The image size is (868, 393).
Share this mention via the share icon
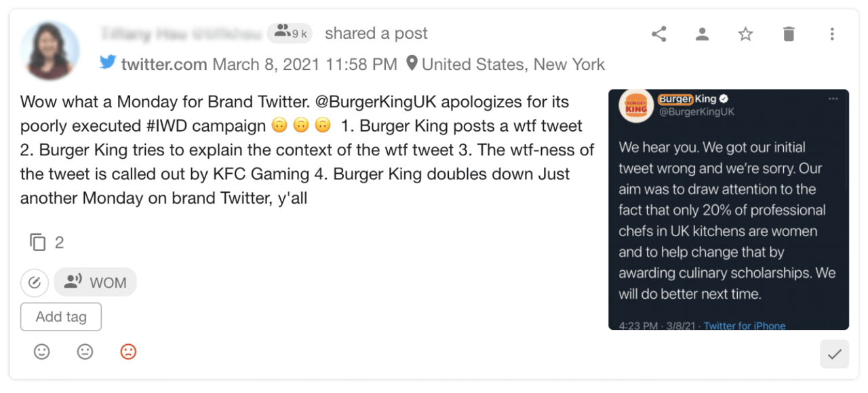coord(658,33)
